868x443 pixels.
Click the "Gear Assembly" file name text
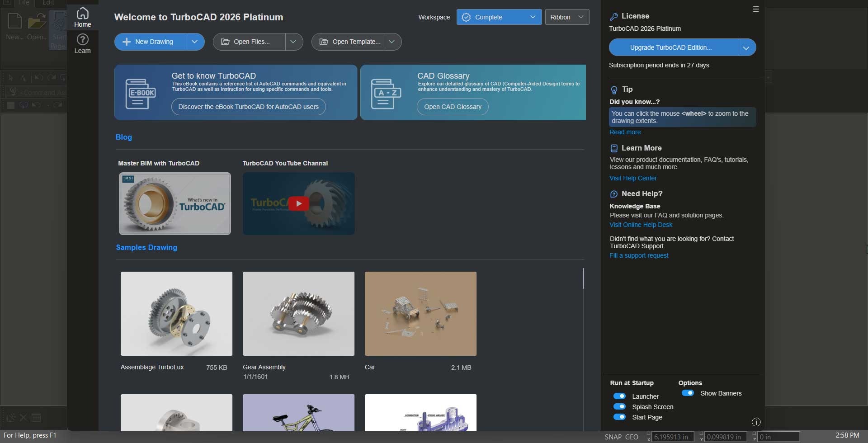pos(264,367)
